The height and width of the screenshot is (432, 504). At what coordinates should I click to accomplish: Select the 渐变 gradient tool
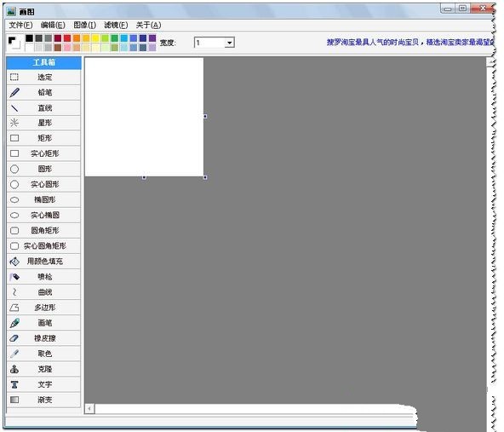point(43,400)
